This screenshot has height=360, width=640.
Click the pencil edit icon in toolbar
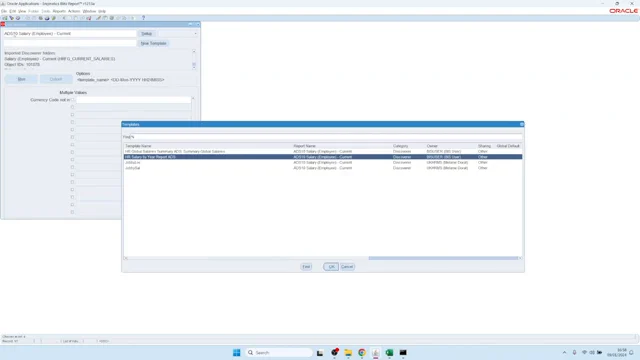98,18
